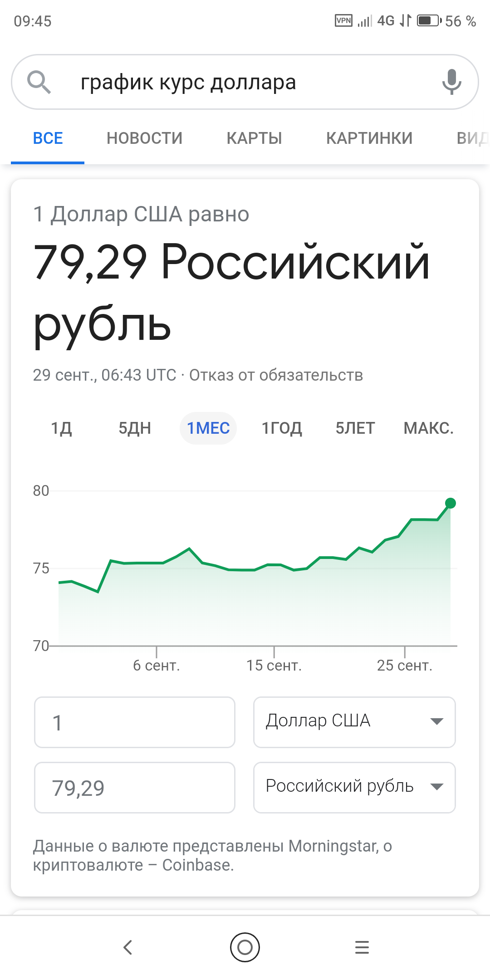This screenshot has width=490, height=980.
Task: Expand the Российский рубль currency dropdown
Action: tap(354, 788)
